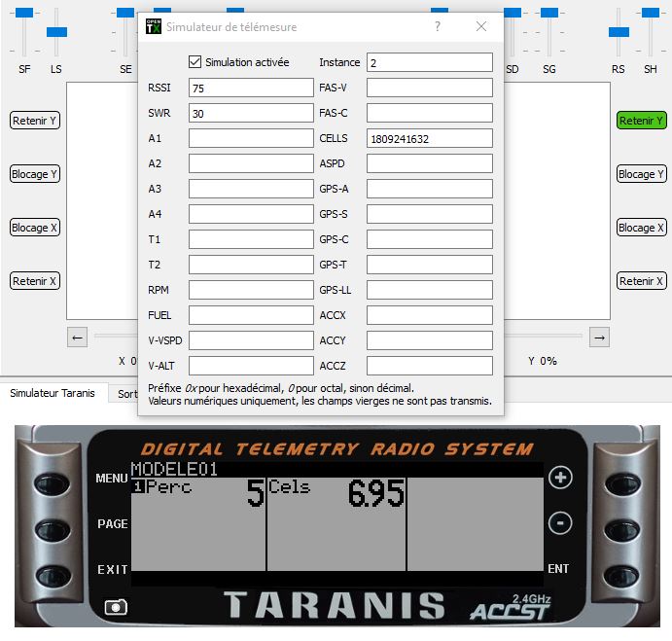Screen dimensions: 672x641
Task: Click the MODELE01 title on radio LCD
Action: pos(174,470)
